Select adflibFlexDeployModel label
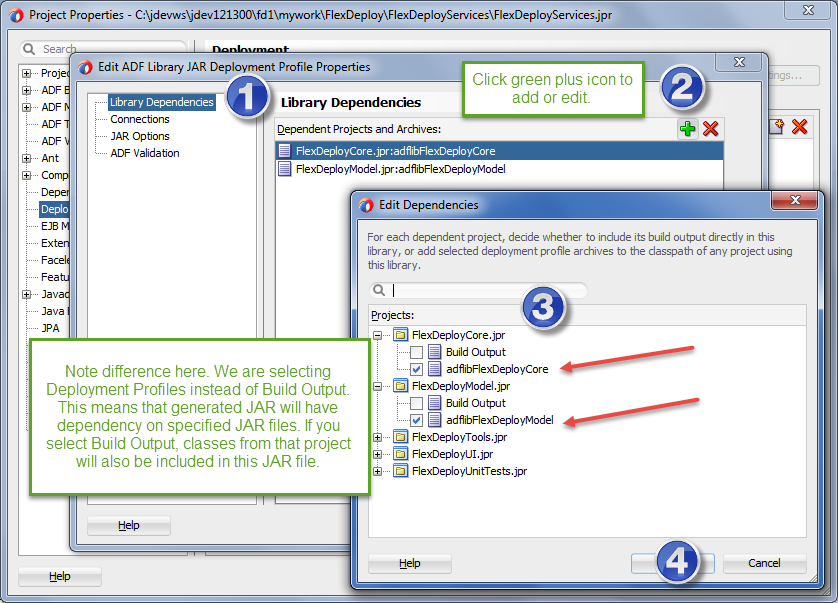The width and height of the screenshot is (838, 603). [x=500, y=420]
